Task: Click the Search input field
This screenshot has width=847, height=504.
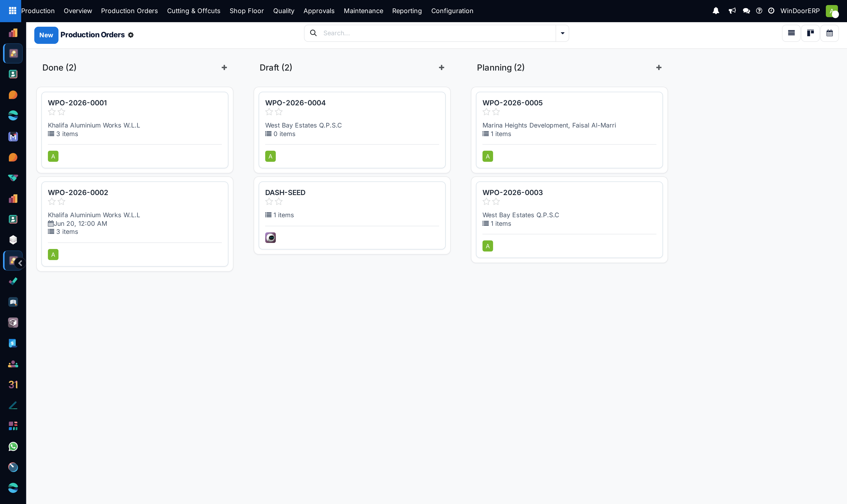Action: coord(438,33)
